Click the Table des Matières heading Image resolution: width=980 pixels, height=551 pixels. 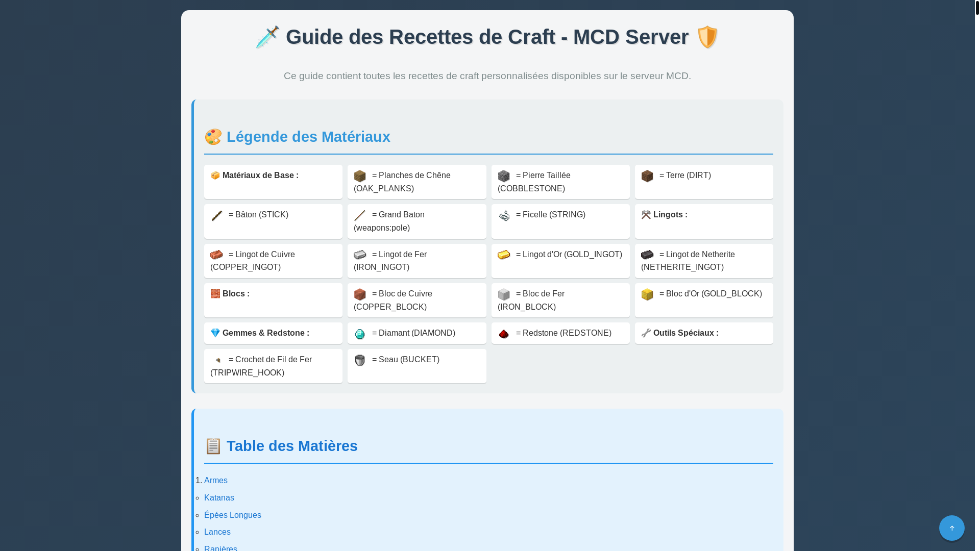tap(292, 446)
